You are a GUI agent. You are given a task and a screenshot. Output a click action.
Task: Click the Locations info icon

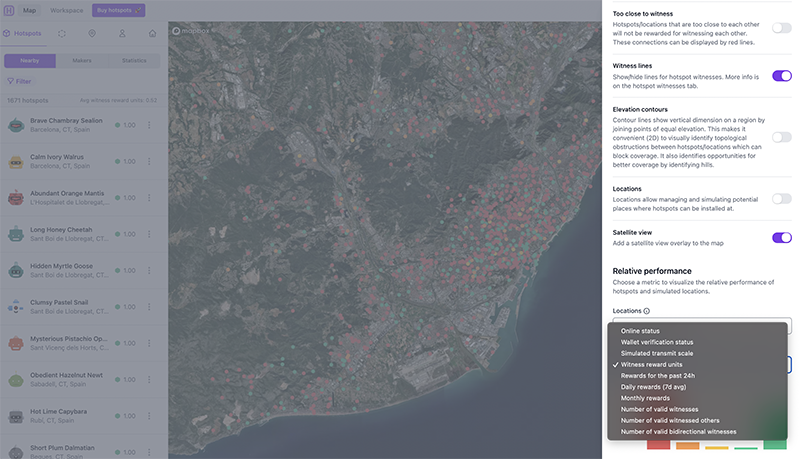tap(646, 311)
